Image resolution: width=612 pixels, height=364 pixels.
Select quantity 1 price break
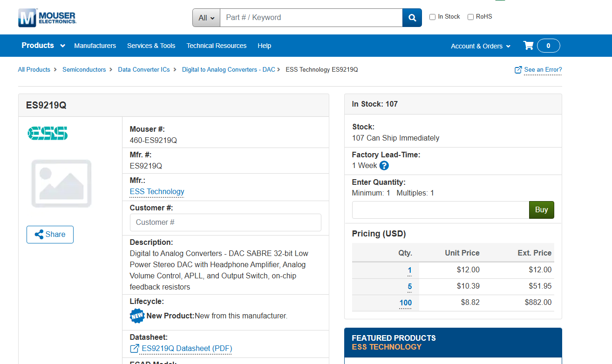tap(410, 270)
